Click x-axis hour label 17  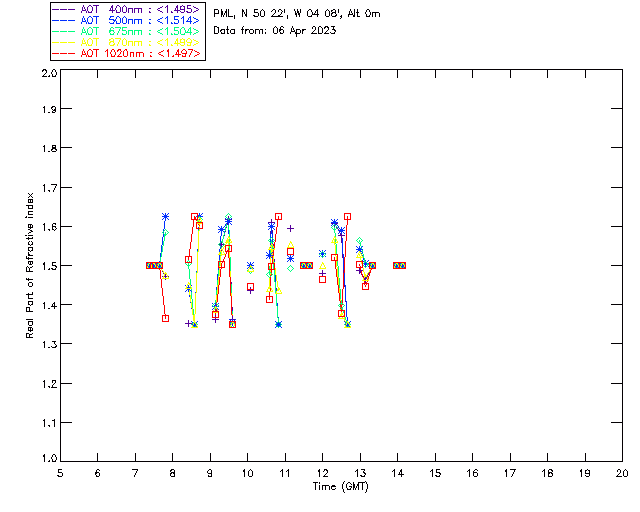point(510,473)
